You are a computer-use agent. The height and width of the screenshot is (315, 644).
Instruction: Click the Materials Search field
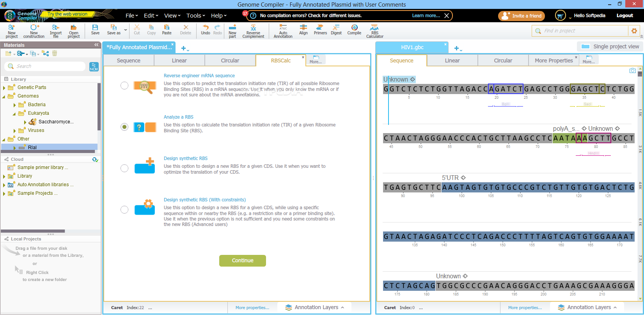[45, 66]
